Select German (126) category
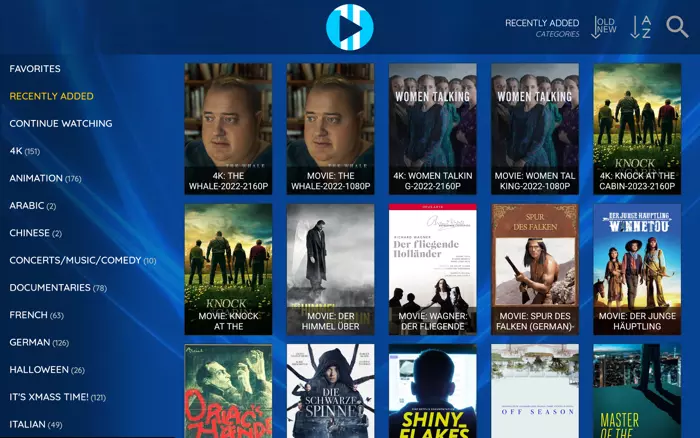 point(39,342)
